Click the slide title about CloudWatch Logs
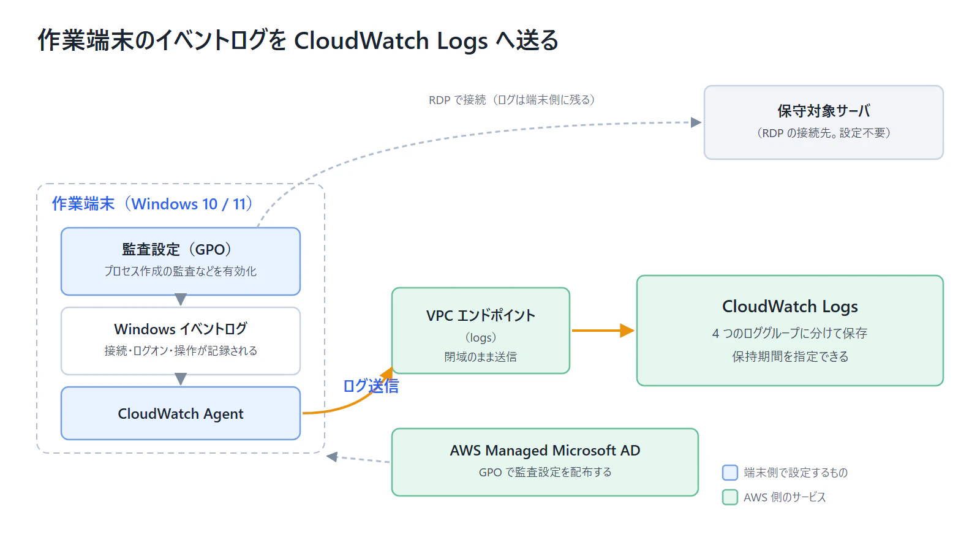Viewport: 980px width, 551px height. click(298, 40)
